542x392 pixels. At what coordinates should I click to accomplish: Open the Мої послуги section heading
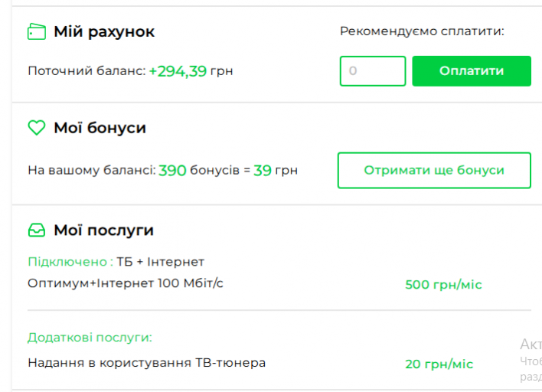pos(103,230)
